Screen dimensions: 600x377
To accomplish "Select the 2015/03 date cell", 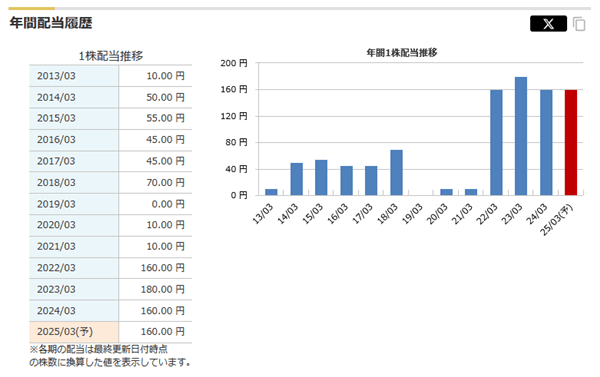I will 74,118.
